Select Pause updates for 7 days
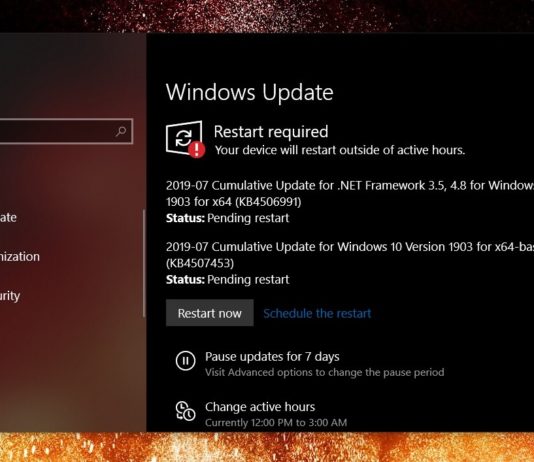This screenshot has width=534, height=462. tap(272, 356)
